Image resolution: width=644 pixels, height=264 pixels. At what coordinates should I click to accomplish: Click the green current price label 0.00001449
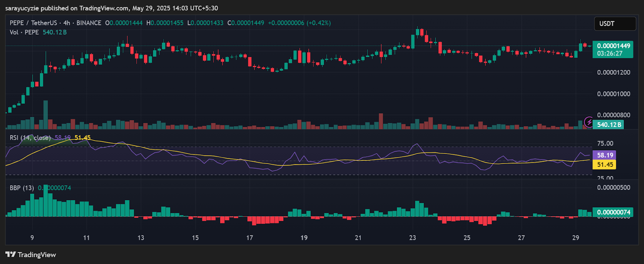click(613, 46)
